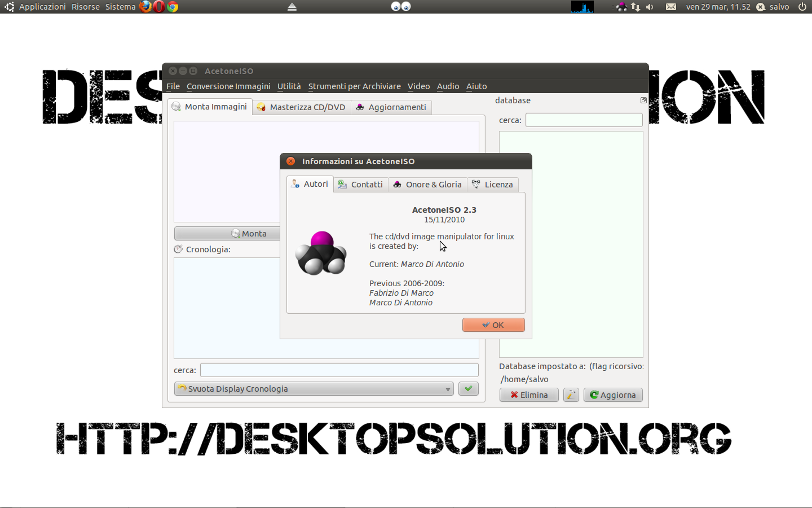Click the acetone molecule logo image

coord(321,253)
